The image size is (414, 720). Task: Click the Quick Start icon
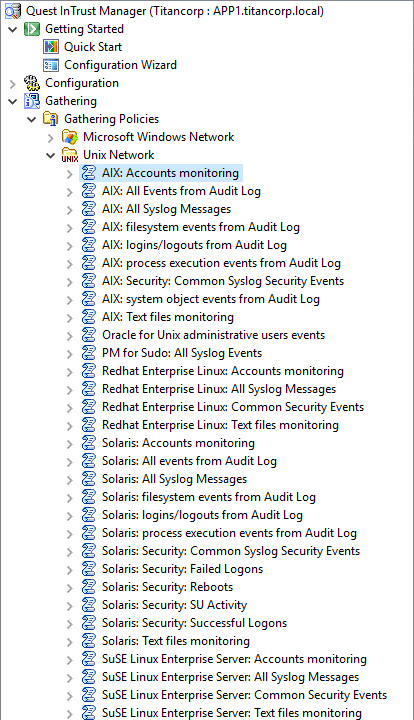pos(50,47)
